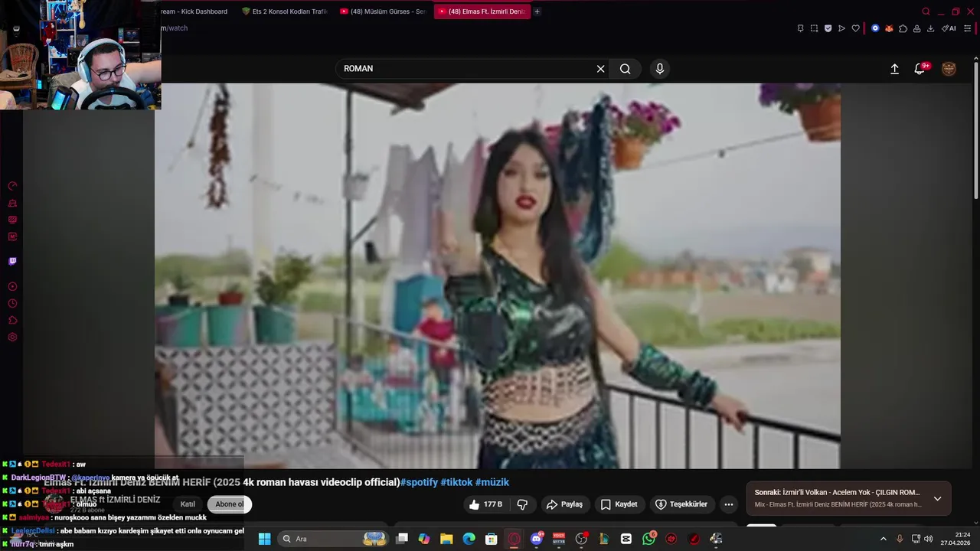Share the video via Paylaş

pos(564,504)
